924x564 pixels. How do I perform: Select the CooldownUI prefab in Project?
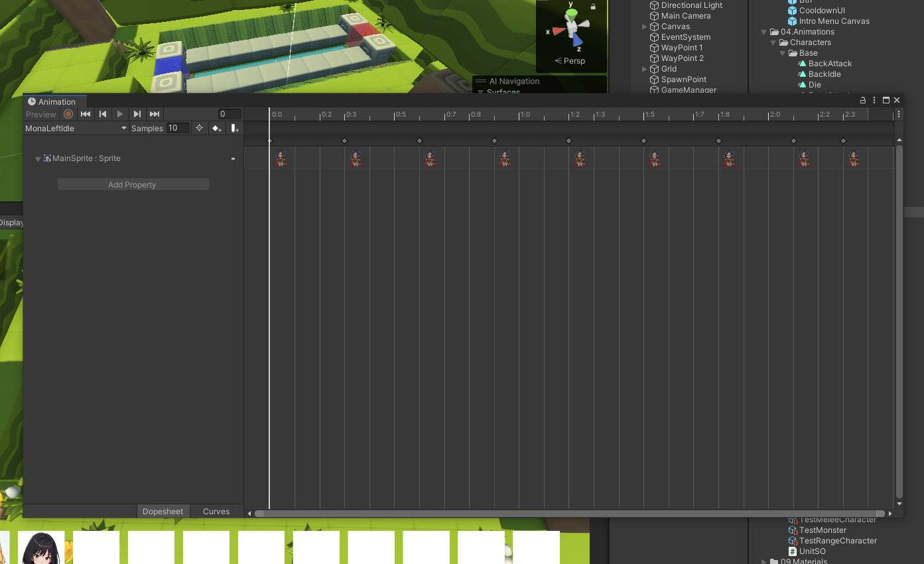tap(822, 11)
